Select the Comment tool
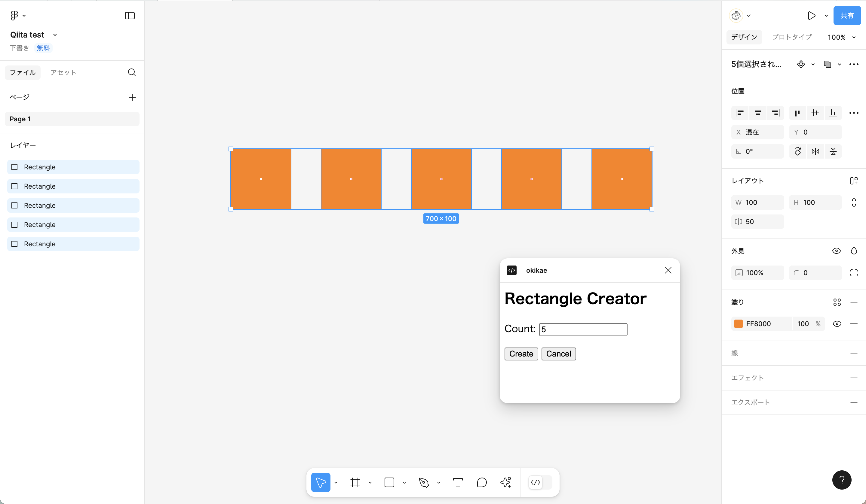The height and width of the screenshot is (504, 866). pos(482,482)
